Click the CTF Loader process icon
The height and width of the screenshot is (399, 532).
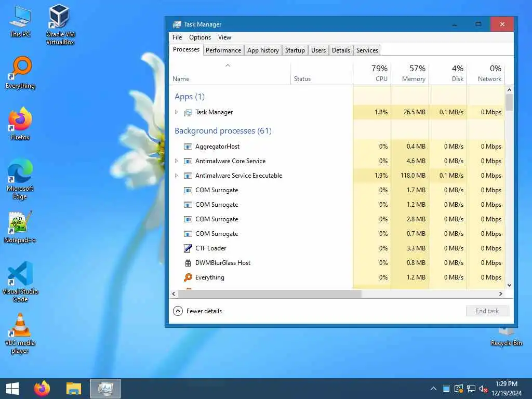pos(188,248)
